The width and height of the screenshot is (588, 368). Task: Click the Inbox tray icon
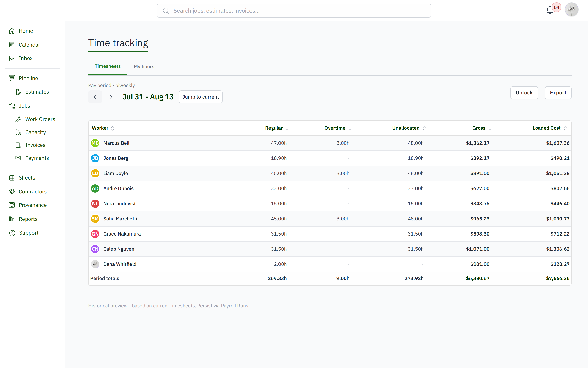[12, 58]
